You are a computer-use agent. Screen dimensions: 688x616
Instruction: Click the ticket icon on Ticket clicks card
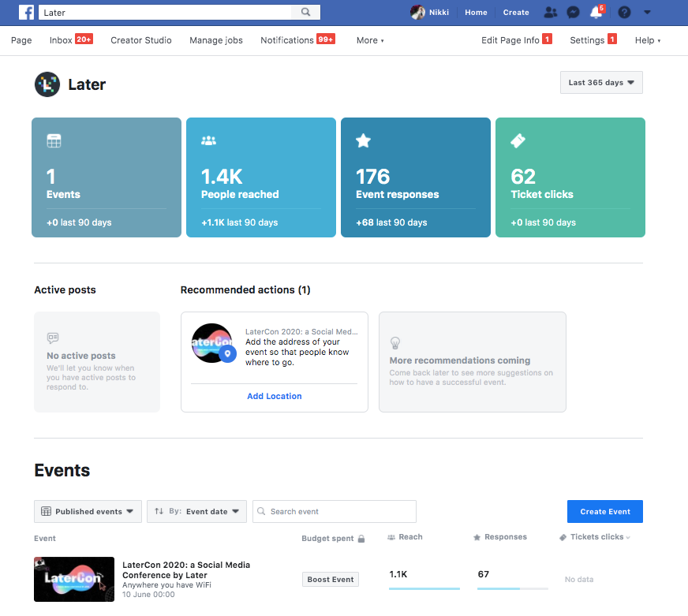click(518, 141)
